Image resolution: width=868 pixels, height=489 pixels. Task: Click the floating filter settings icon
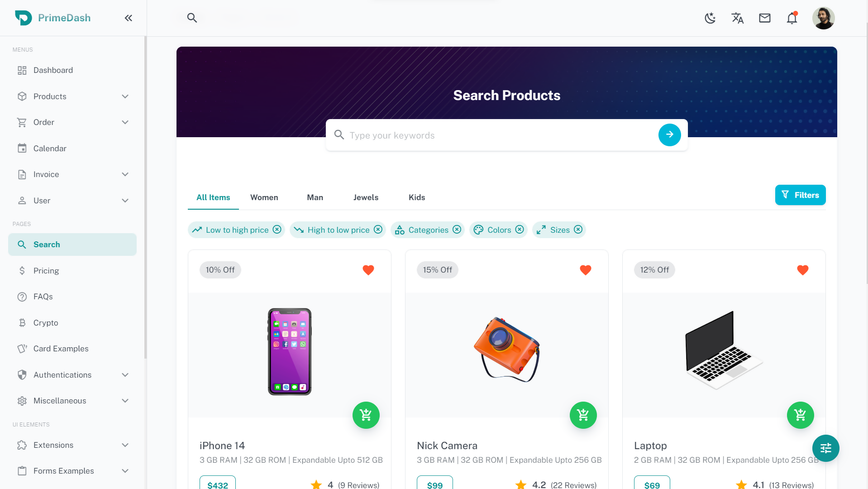[x=825, y=448]
